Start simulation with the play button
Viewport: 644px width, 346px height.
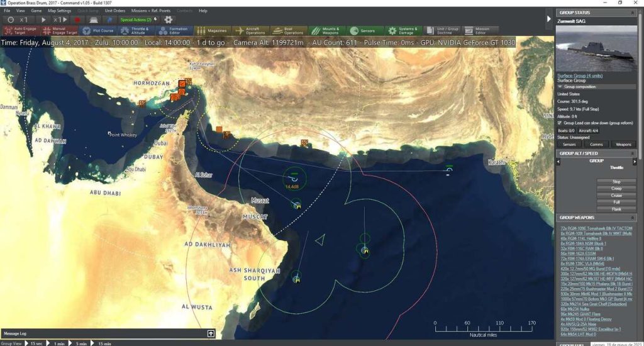43,20
